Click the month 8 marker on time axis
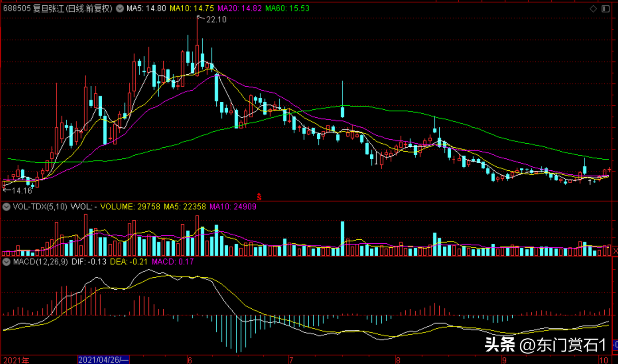Screen dimensions: 618x364 point(398,360)
